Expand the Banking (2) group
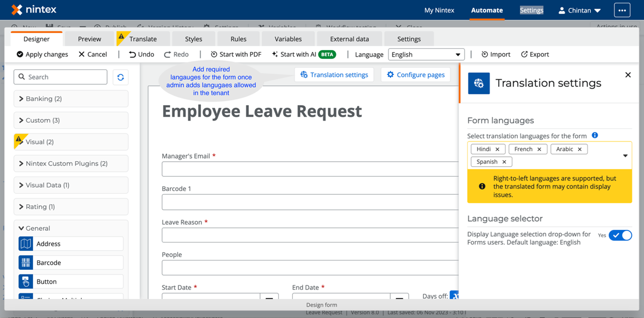This screenshot has width=644, height=318. coord(71,99)
